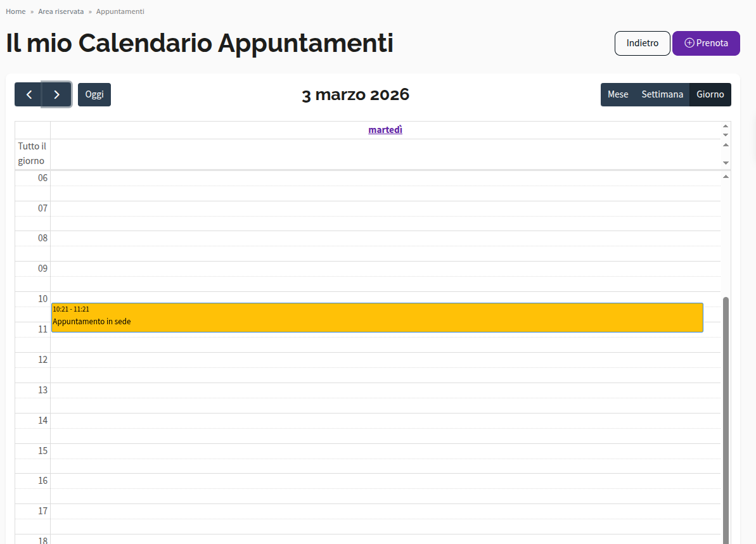The image size is (756, 544).
Task: Click the top scroll arrow of all-day section
Action: point(726,146)
